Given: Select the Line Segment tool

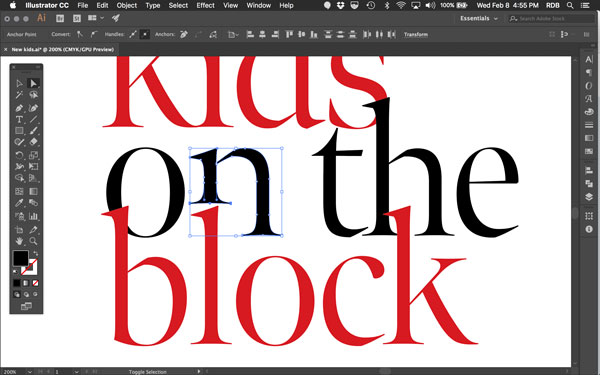Looking at the screenshot, I should 33,119.
